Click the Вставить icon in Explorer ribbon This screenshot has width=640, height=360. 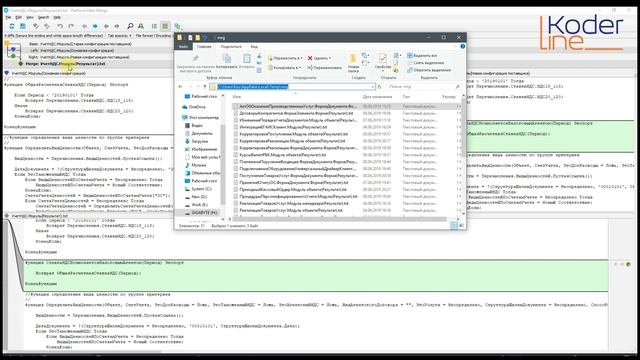pyautogui.click(x=247, y=59)
